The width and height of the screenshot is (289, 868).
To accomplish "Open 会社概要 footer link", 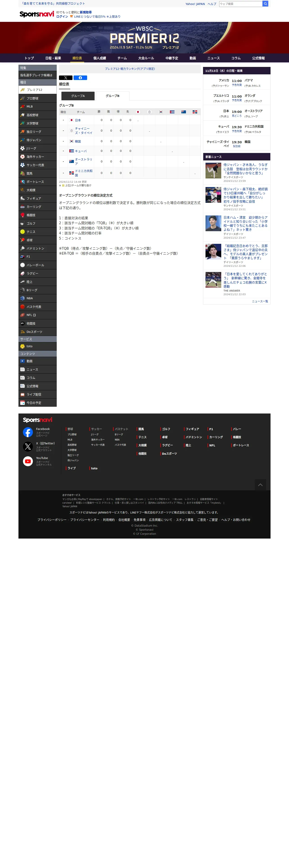I will 124,520.
